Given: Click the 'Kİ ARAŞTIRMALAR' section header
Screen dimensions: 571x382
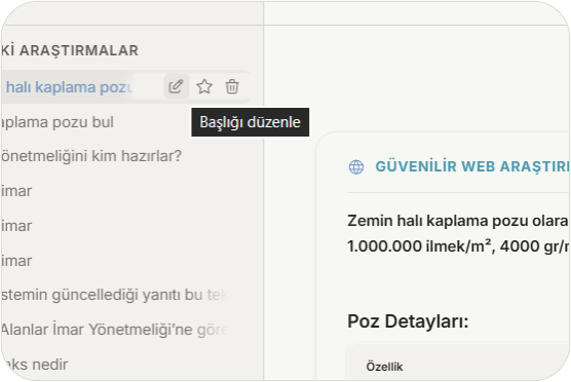Looking at the screenshot, I should 70,50.
